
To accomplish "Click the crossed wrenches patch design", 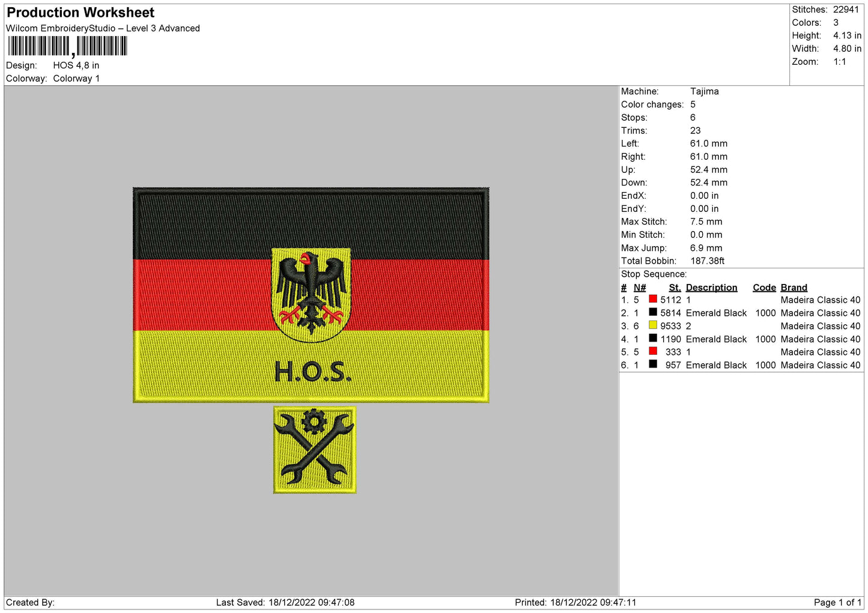I will point(315,450).
